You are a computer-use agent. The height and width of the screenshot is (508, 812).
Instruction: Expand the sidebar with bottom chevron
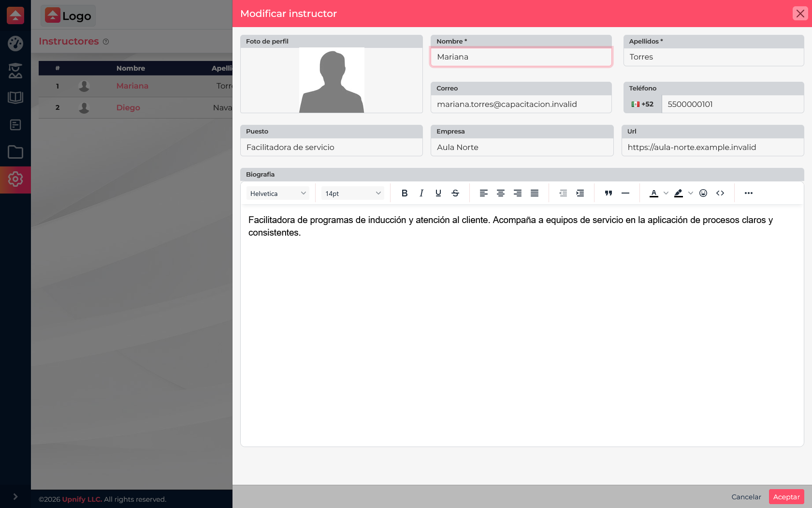(15, 496)
